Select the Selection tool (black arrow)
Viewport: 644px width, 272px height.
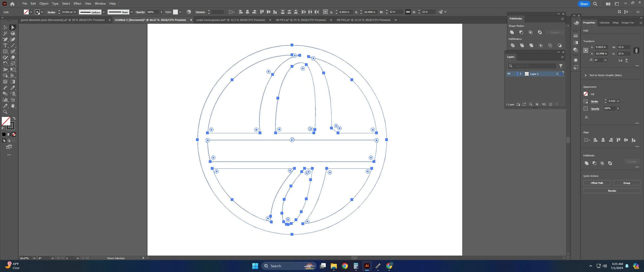5,27
